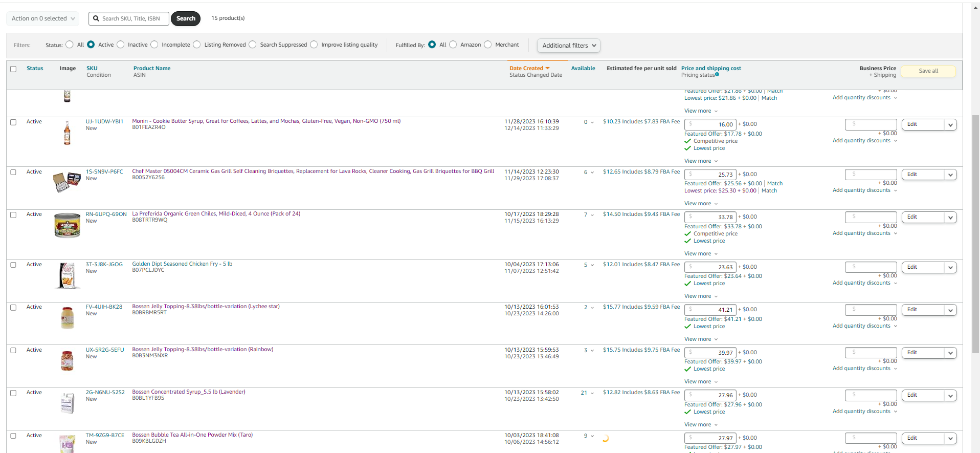The width and height of the screenshot is (980, 453).
Task: Select the Listing Removed status filter
Action: click(x=197, y=45)
